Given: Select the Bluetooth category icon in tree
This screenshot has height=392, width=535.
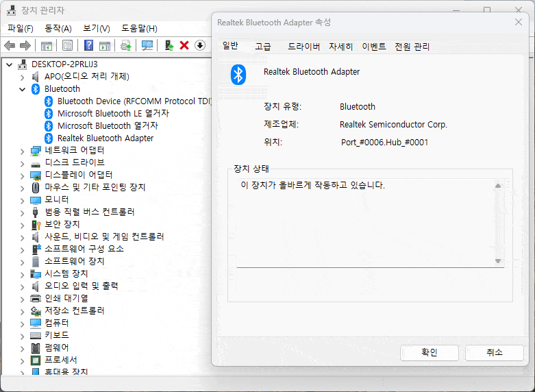Looking at the screenshot, I should (x=36, y=89).
